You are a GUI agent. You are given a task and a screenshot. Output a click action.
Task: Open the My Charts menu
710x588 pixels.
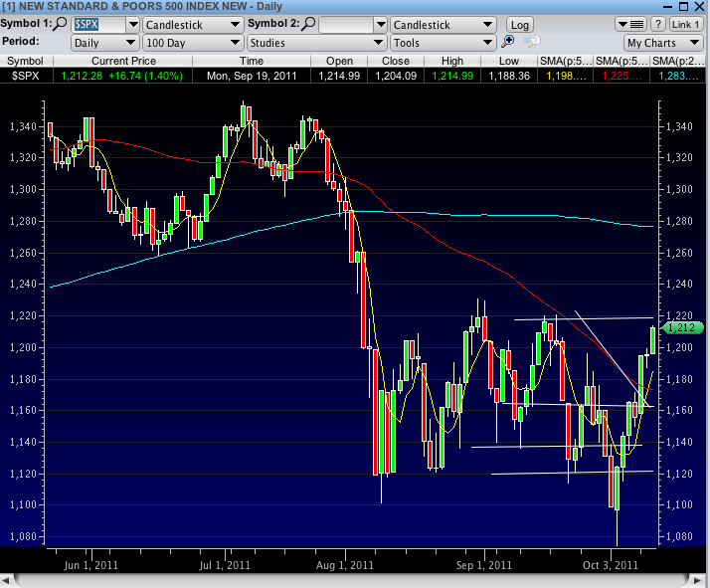pyautogui.click(x=663, y=43)
